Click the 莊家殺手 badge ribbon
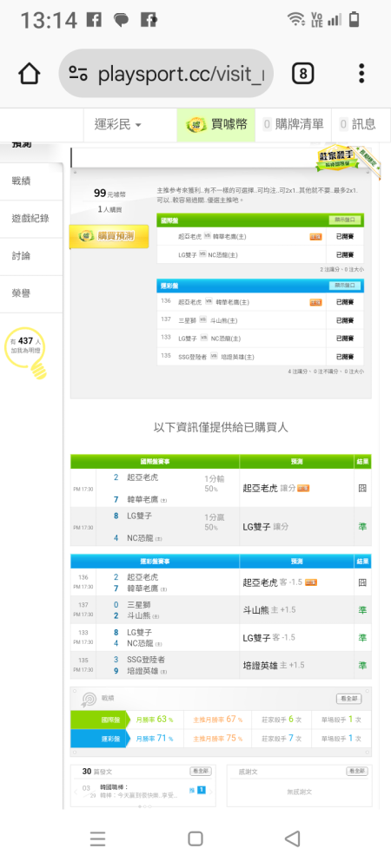Screen dimensions: 391x868 click(x=348, y=161)
